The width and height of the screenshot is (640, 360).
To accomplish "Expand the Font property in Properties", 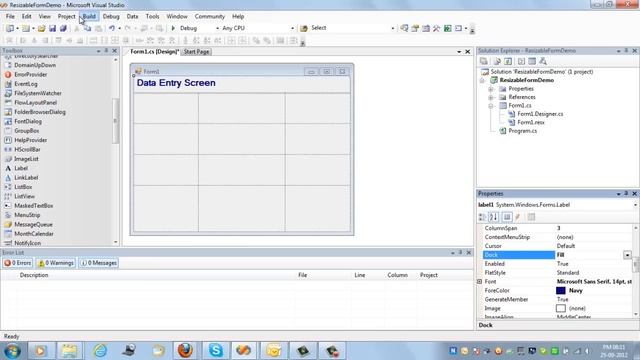I will pos(480,282).
